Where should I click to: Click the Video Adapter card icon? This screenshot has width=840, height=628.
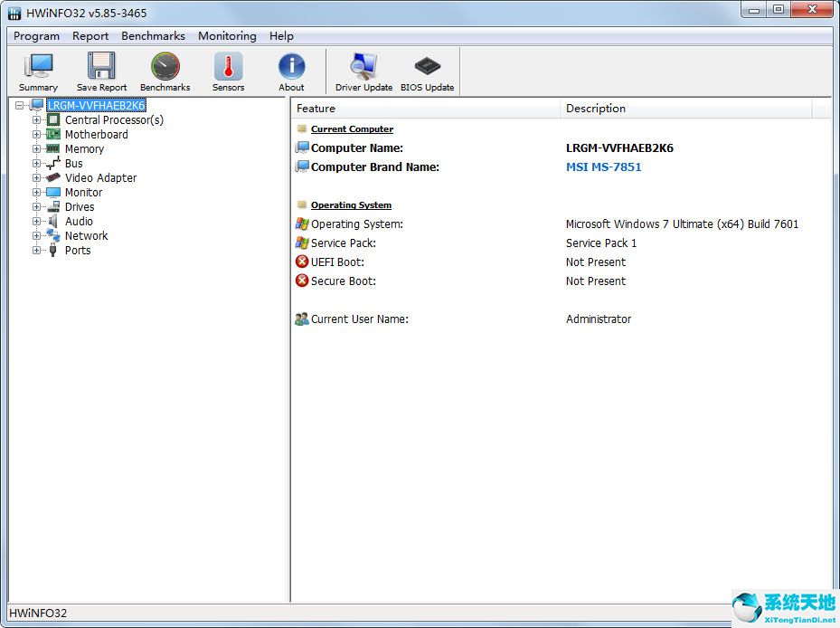pyautogui.click(x=53, y=177)
